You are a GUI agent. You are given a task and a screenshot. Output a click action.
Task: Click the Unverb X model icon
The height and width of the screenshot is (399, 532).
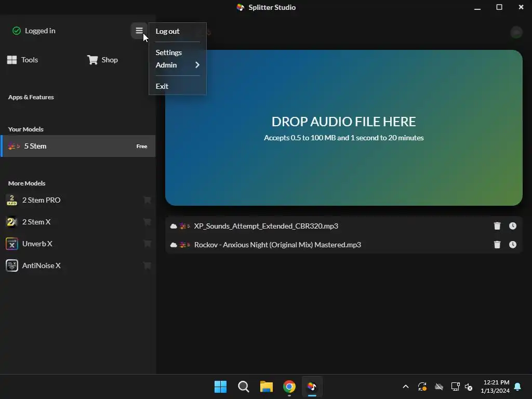[12, 244]
